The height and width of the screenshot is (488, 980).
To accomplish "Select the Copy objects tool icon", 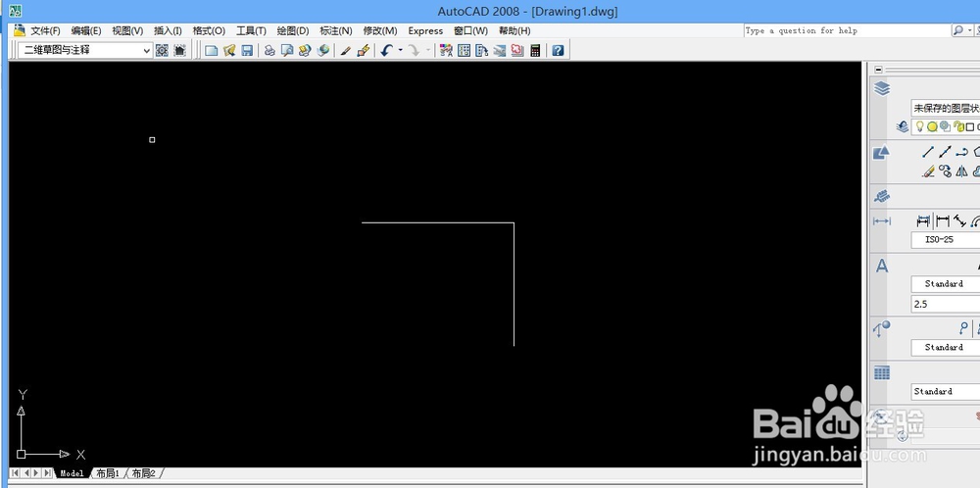I will [945, 171].
